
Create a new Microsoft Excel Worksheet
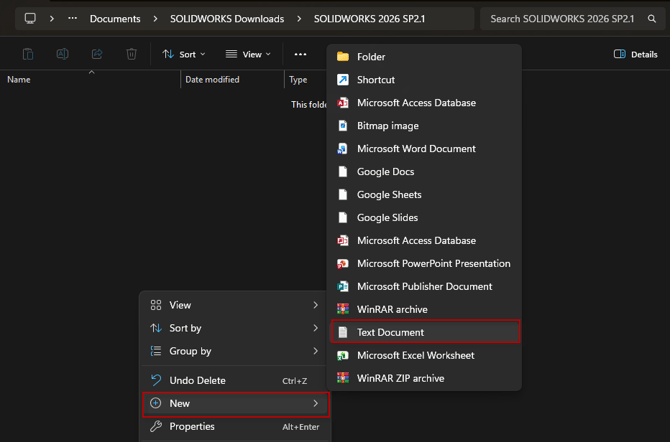click(426, 355)
